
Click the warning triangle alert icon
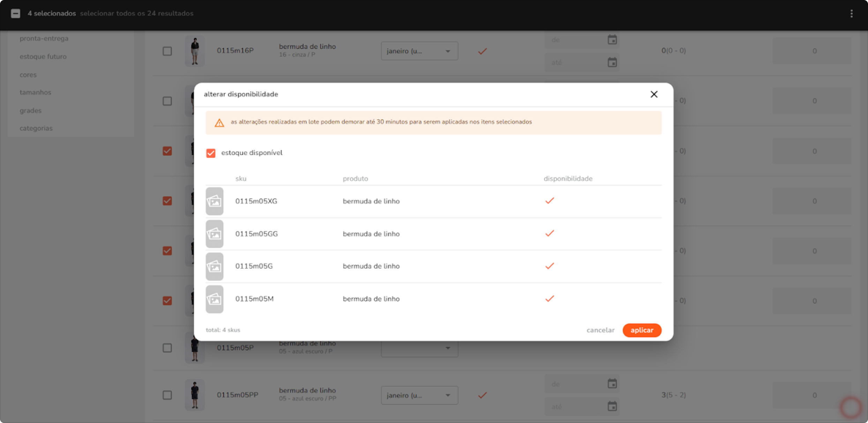point(219,123)
